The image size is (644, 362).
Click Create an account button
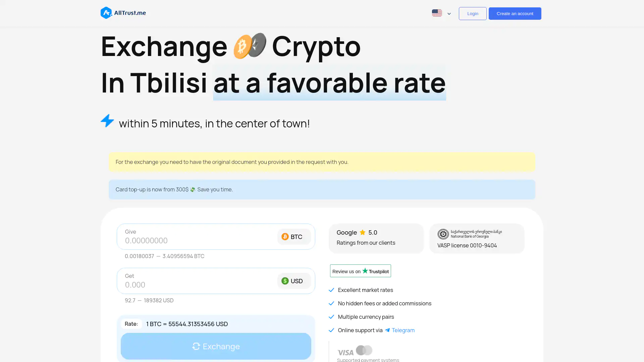pyautogui.click(x=515, y=14)
